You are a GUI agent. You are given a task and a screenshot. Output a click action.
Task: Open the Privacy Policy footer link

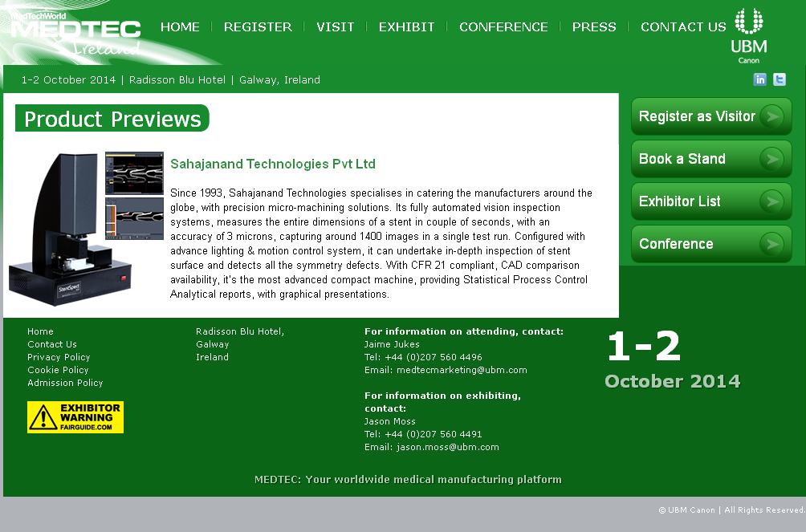tap(59, 357)
